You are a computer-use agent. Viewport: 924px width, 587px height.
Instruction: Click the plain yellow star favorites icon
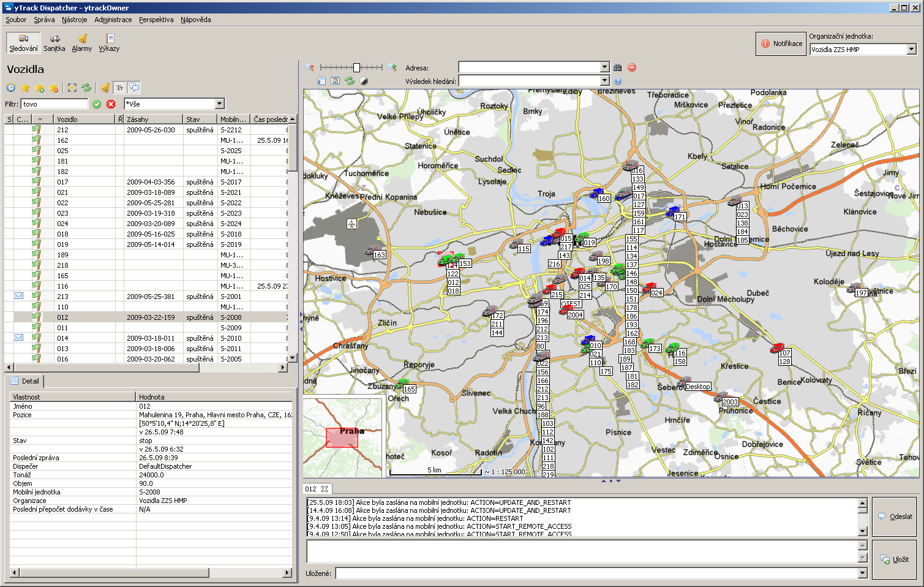[x=25, y=88]
